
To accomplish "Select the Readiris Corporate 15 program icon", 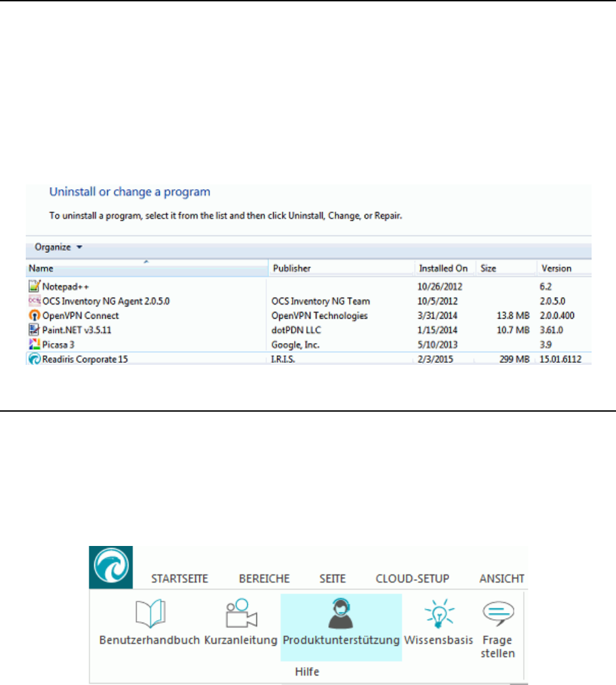I will click(35, 359).
